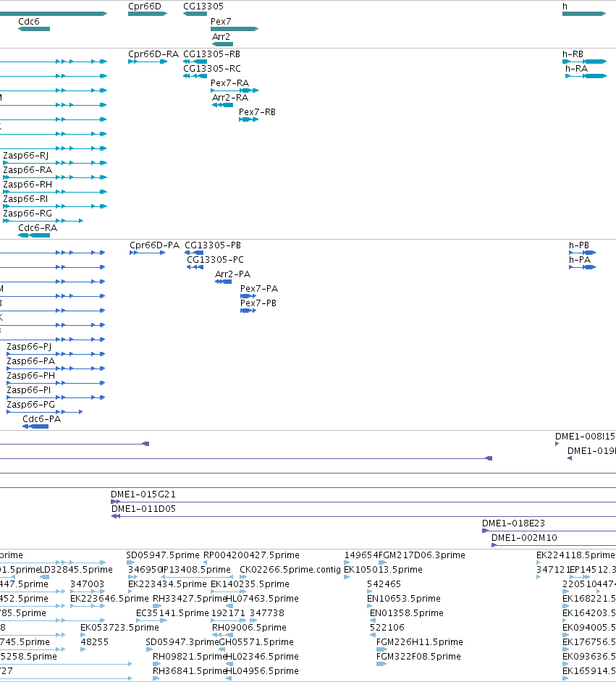Click transcript CG13305-RC
Viewport: 616px width, 682px height.
tap(195, 76)
